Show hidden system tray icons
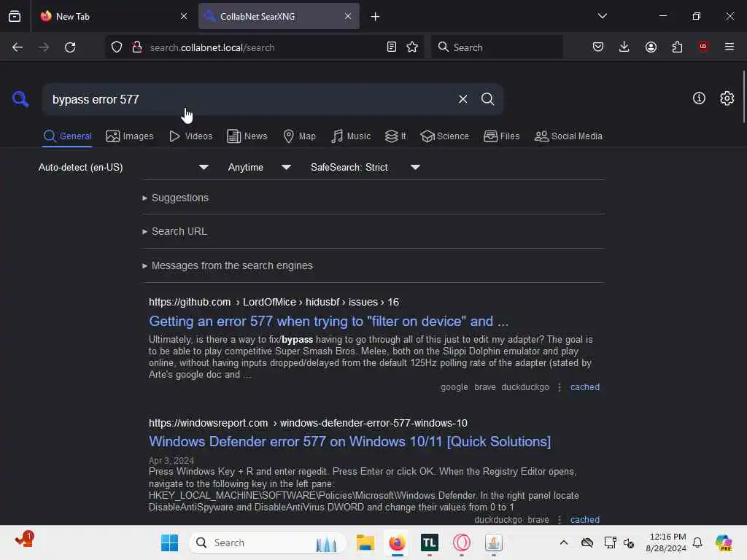Viewport: 747px width, 560px height. tap(564, 542)
